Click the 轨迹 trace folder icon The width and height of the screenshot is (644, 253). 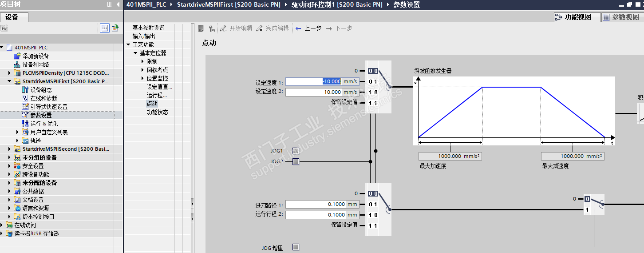click(25, 141)
